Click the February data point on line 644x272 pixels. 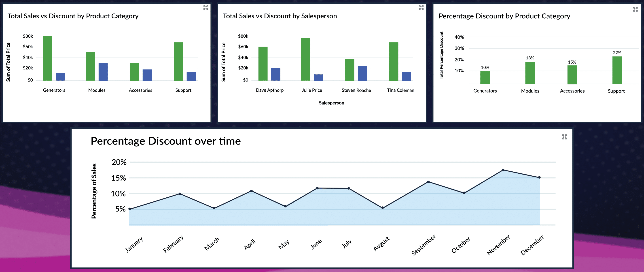(180, 194)
